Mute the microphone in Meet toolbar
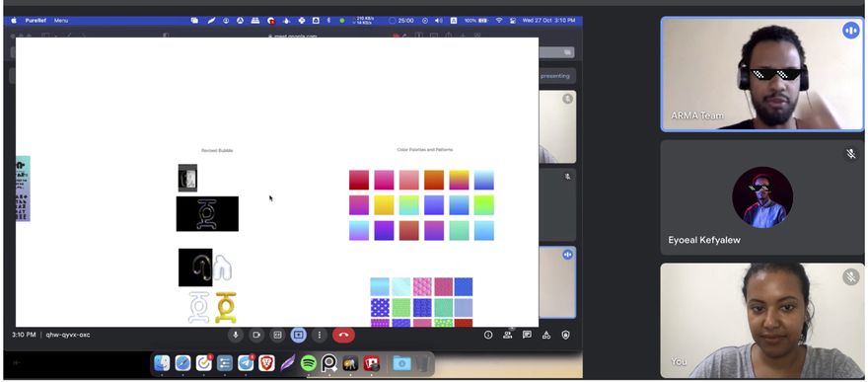The height and width of the screenshot is (382, 868). 236,335
